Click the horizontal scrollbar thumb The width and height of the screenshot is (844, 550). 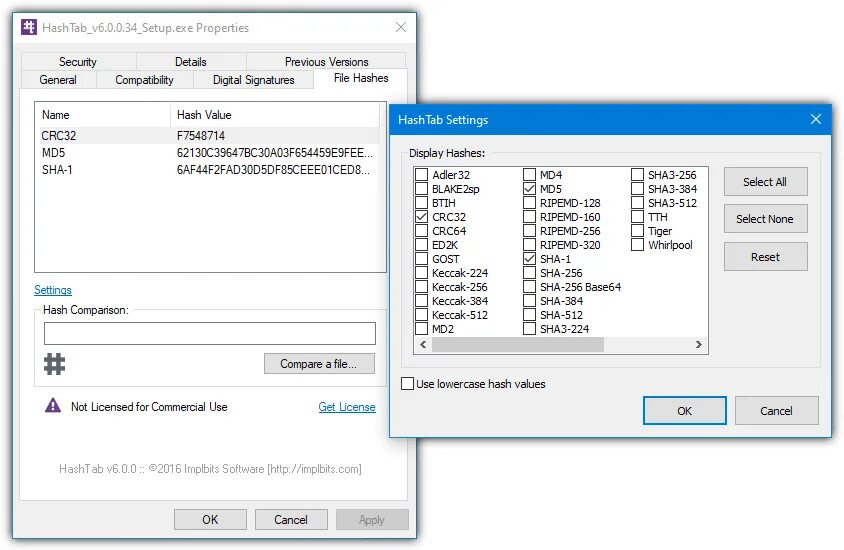518,344
